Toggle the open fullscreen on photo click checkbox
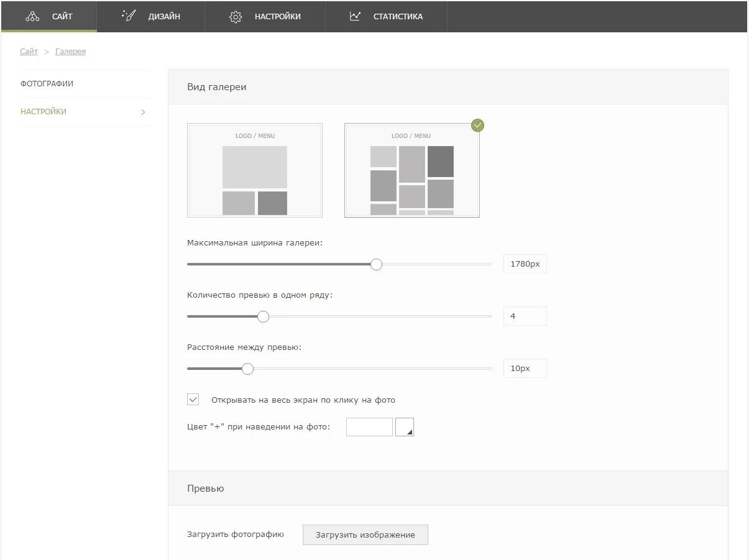This screenshot has width=749, height=560. 193,400
